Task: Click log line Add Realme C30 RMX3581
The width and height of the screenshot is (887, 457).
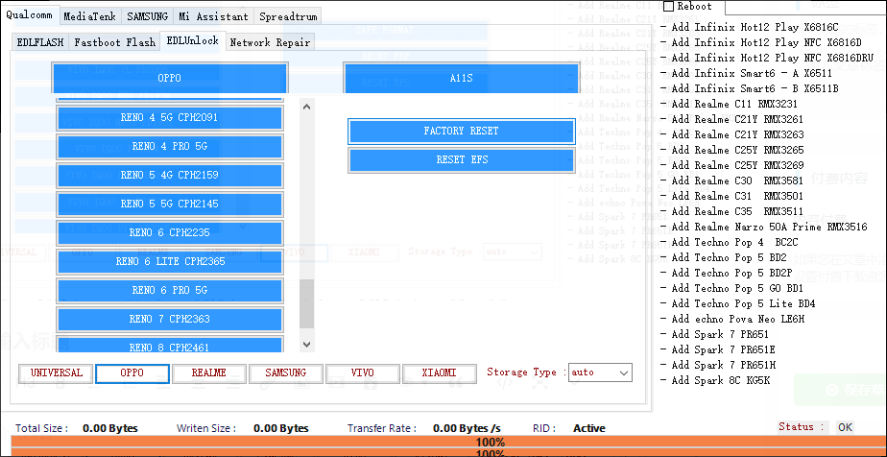Action: [731, 181]
